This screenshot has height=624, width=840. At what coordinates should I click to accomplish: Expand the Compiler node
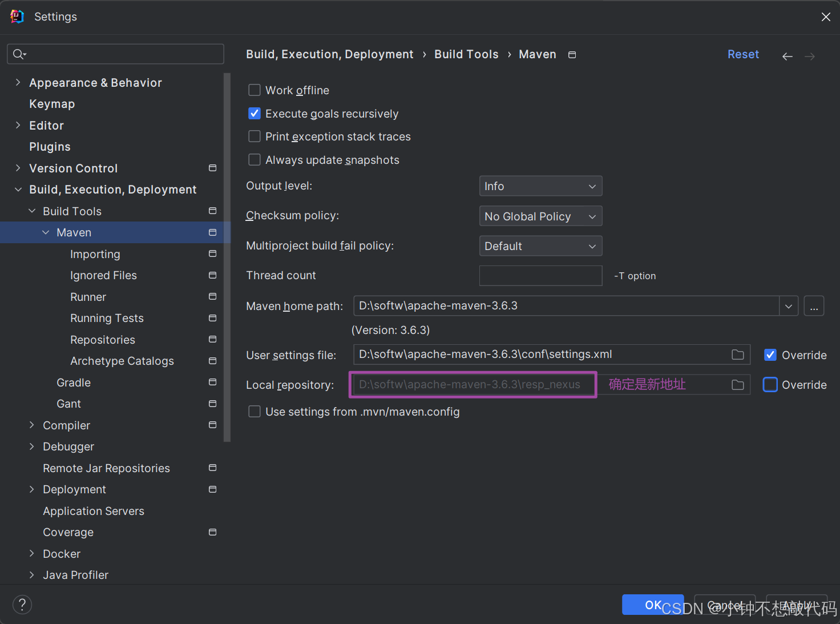pos(32,425)
